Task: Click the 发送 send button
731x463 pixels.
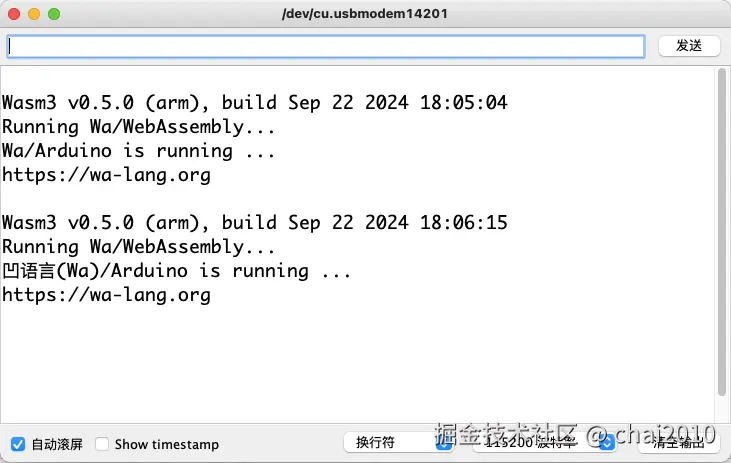Action: (x=689, y=46)
